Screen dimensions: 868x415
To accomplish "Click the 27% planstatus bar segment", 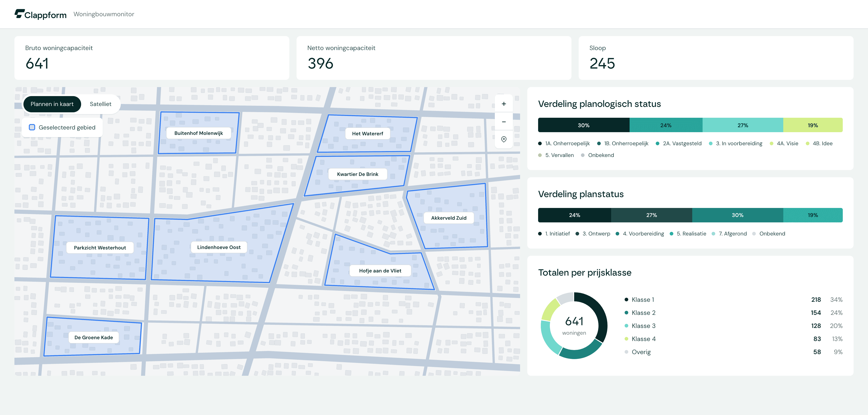I will pyautogui.click(x=651, y=215).
